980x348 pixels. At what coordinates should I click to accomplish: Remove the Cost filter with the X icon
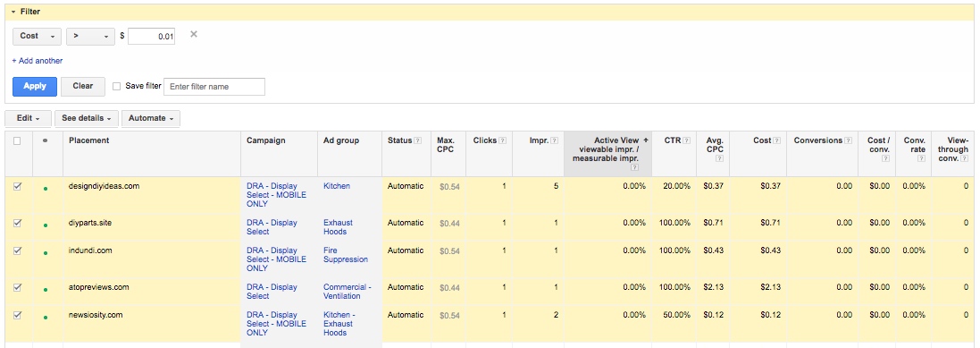click(x=194, y=34)
